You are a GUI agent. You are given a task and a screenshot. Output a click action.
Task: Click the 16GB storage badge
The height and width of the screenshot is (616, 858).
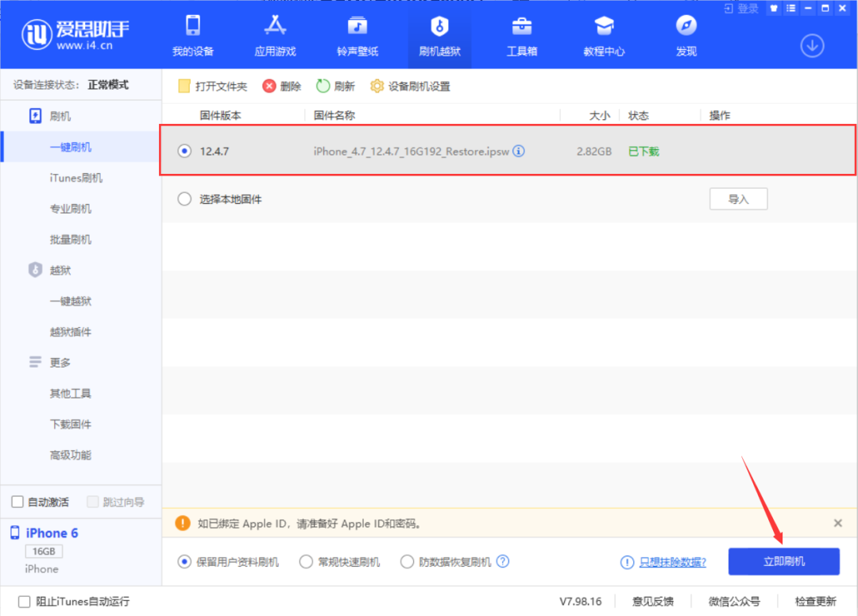click(44, 551)
